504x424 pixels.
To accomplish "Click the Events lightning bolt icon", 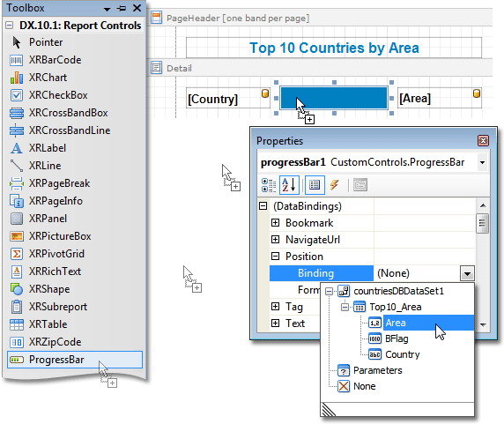I will pos(334,185).
